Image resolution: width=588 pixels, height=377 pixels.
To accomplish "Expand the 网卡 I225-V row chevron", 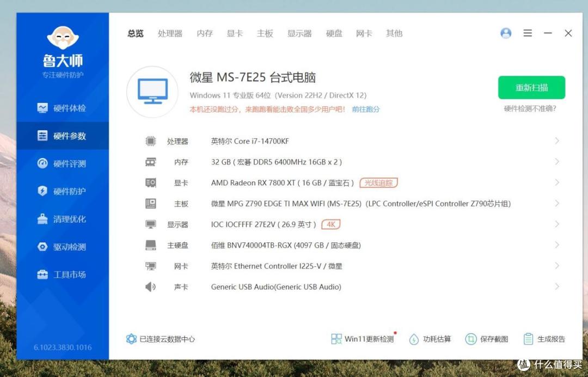I will coord(557,265).
